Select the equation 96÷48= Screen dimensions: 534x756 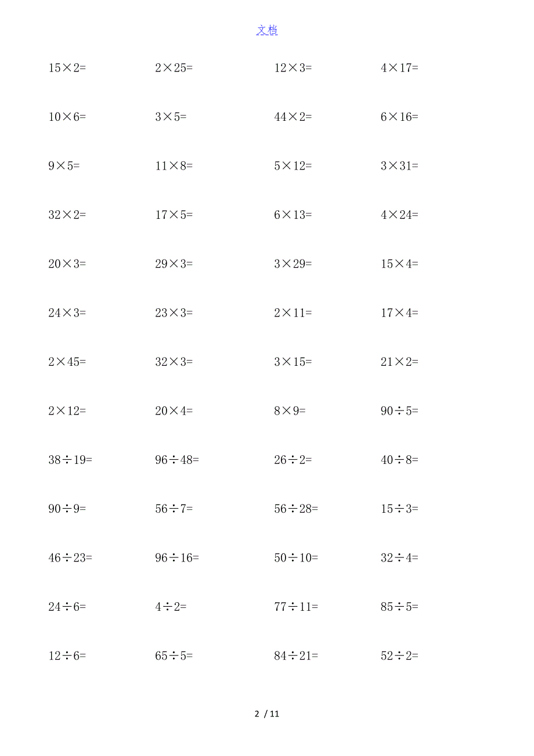pyautogui.click(x=177, y=460)
